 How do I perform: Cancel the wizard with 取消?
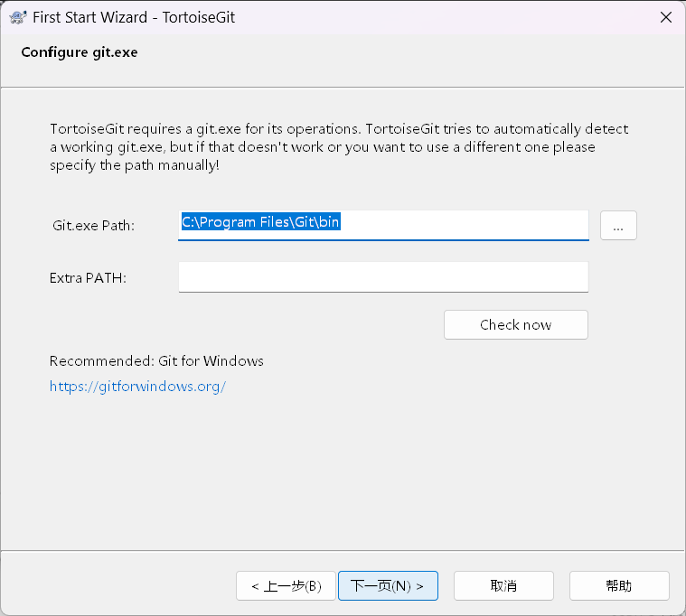pyautogui.click(x=503, y=586)
